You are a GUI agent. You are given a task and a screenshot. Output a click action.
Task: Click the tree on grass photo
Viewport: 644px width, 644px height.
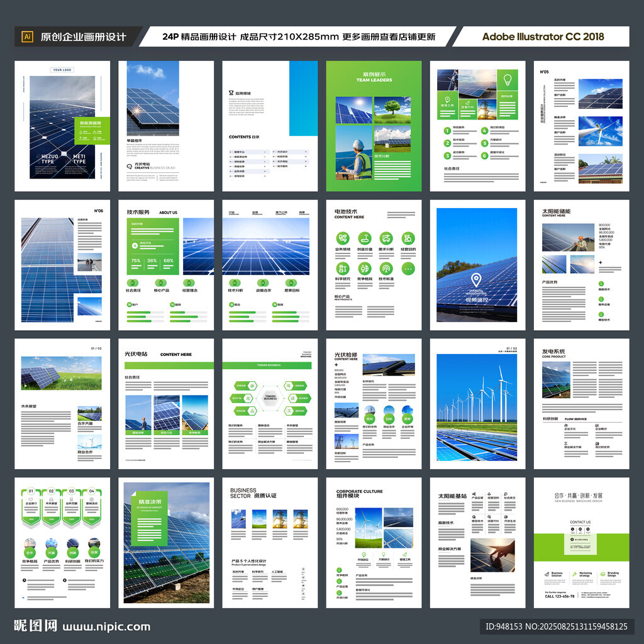click(x=392, y=110)
